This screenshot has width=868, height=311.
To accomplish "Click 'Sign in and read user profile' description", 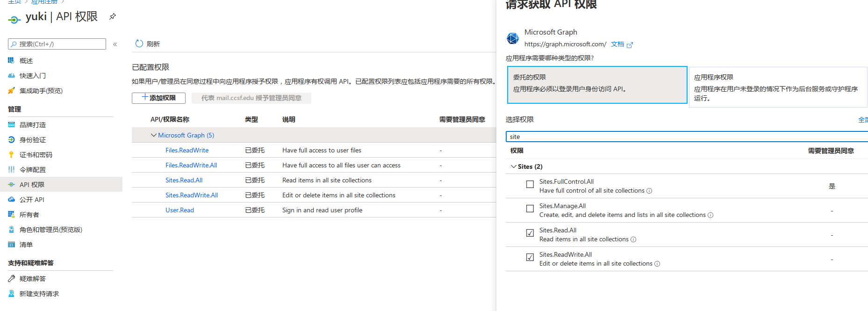I will click(x=322, y=210).
